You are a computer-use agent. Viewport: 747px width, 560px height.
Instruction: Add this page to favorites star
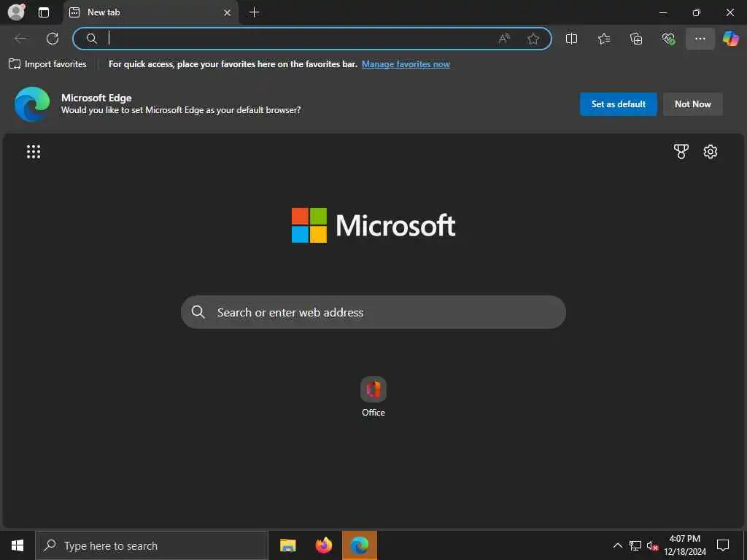pyautogui.click(x=533, y=39)
